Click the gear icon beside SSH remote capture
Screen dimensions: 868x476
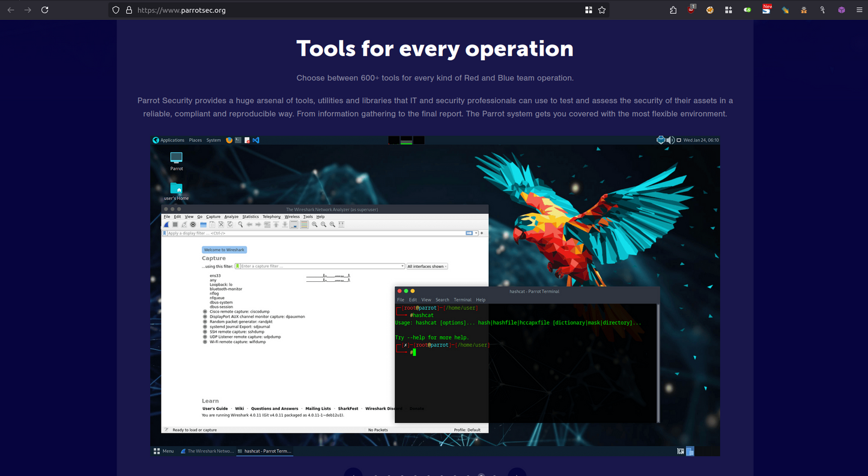[x=205, y=332]
